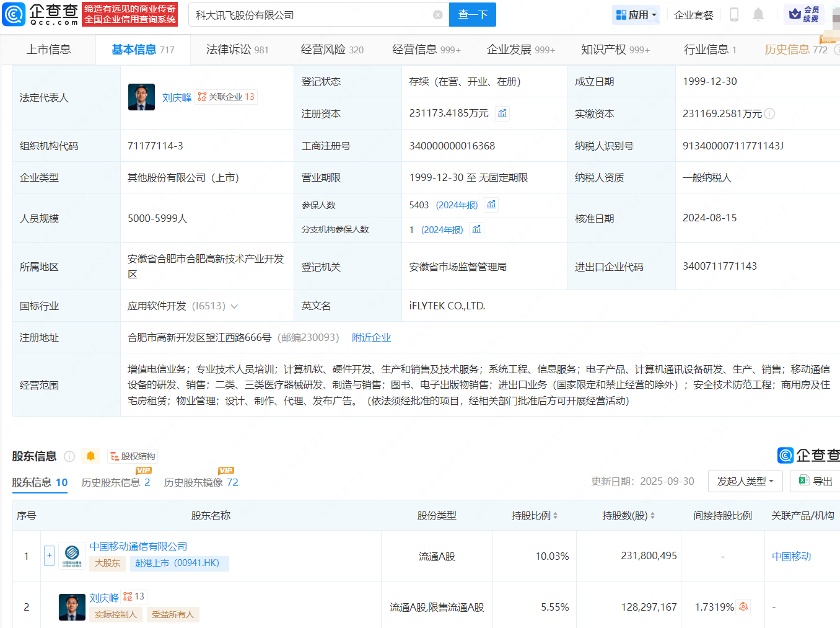Sort by 持股比例 column

[535, 516]
